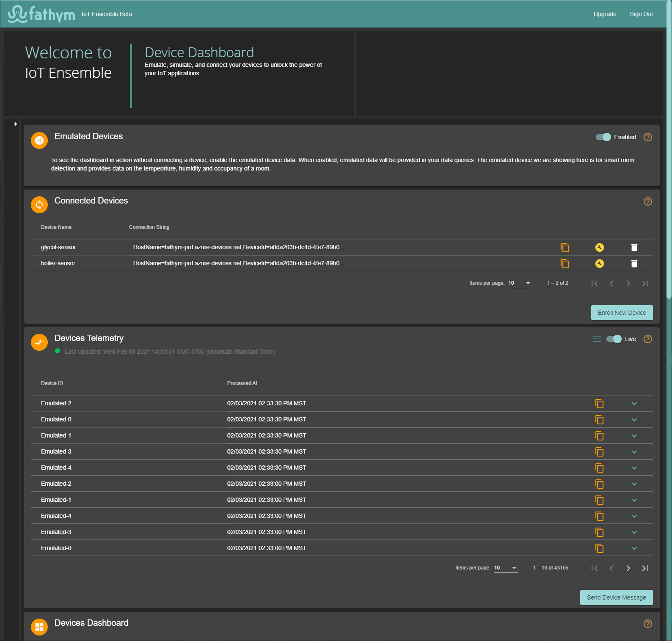This screenshot has width=672, height=641.
Task: Copy payload of first Emulated-2 row (02:33:30)
Action: click(x=599, y=404)
